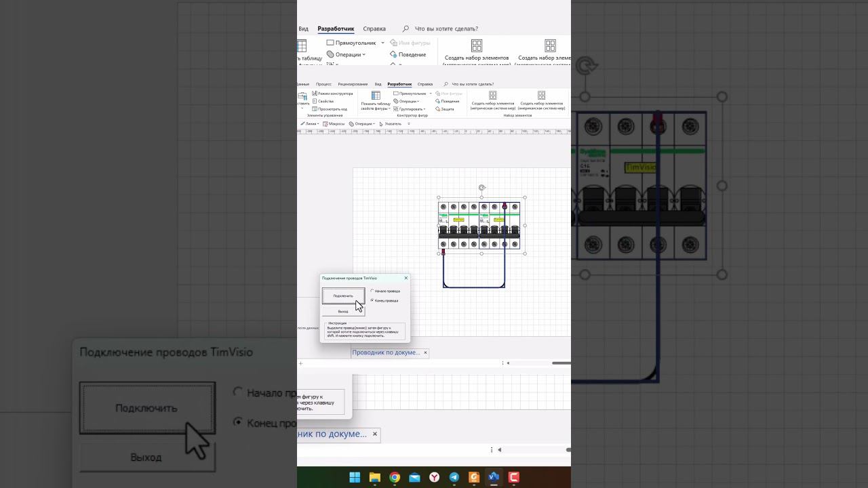Switch to the Рецензирование ribbon tab
Viewport: 868px width, 488px height.
(353, 84)
